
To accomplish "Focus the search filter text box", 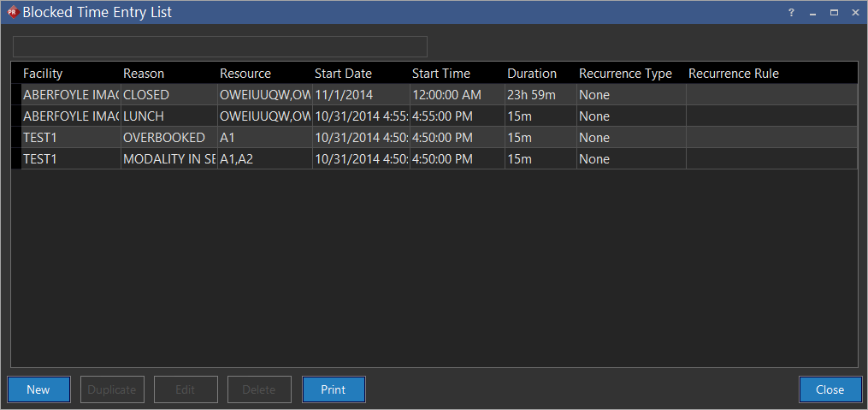I will (x=220, y=47).
